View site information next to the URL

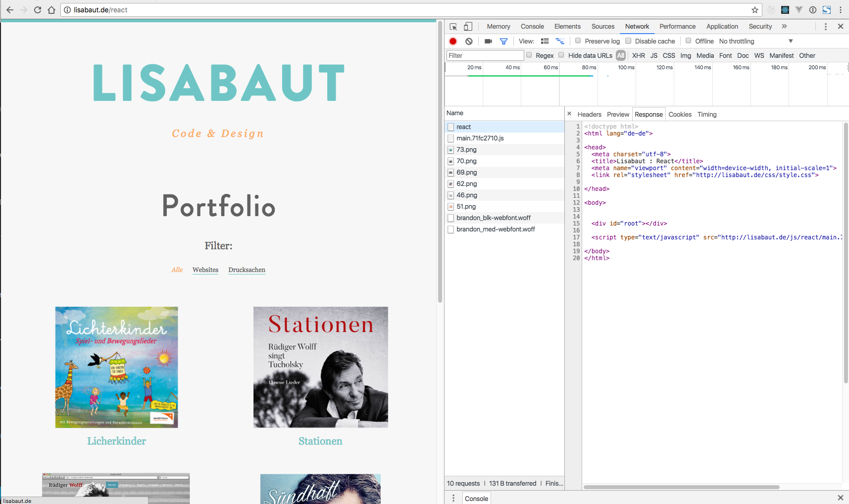67,10
